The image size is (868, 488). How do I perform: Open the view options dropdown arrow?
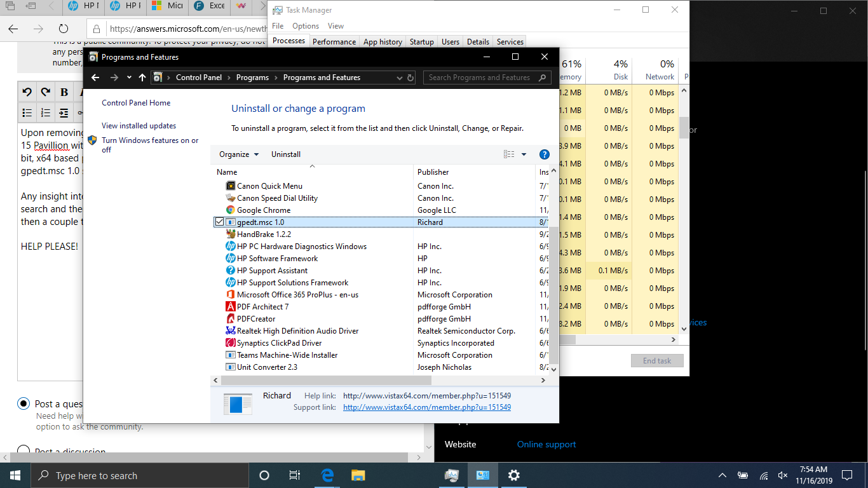[523, 154]
